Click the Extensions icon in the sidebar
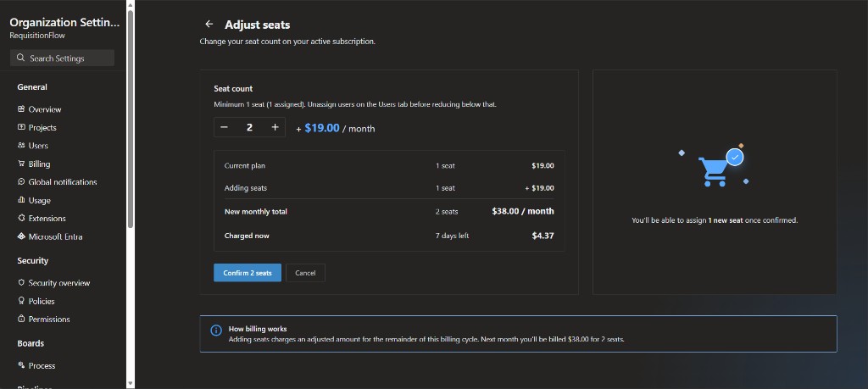This screenshot has width=868, height=389. click(x=21, y=218)
